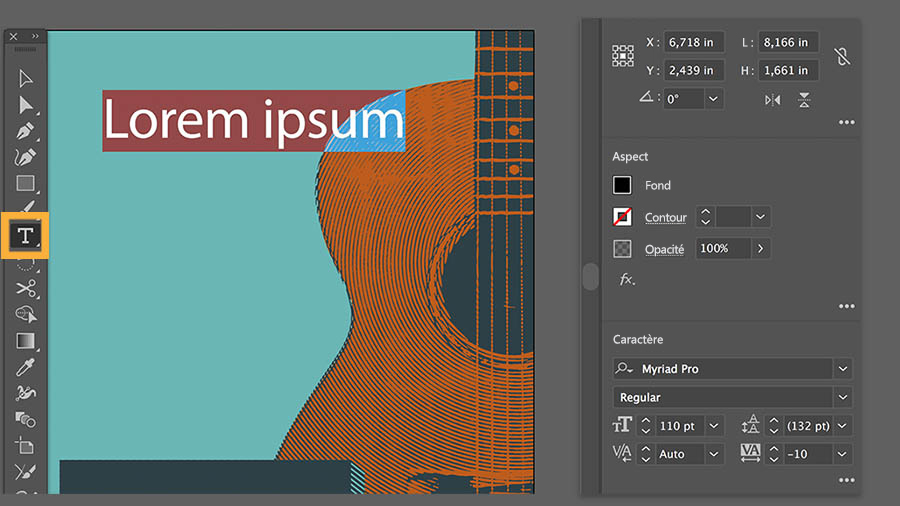The image size is (900, 506).
Task: Click the properties panel scrollbar handle
Action: [591, 277]
